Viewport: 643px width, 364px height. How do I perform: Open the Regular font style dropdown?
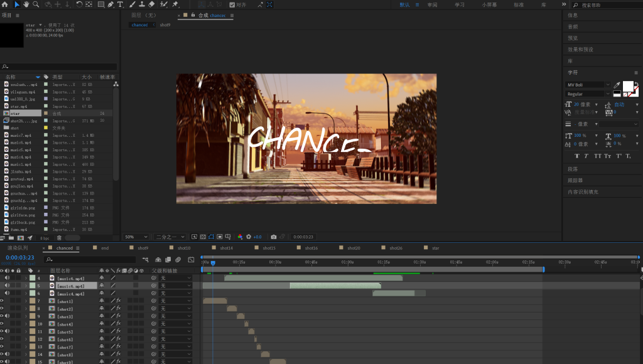[588, 94]
